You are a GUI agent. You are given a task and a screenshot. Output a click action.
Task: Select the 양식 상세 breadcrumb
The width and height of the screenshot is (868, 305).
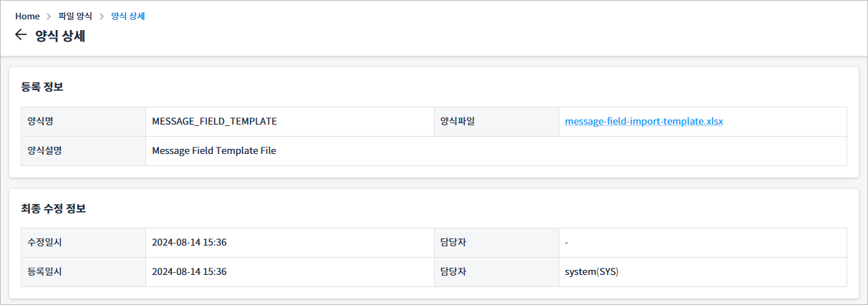[x=128, y=16]
